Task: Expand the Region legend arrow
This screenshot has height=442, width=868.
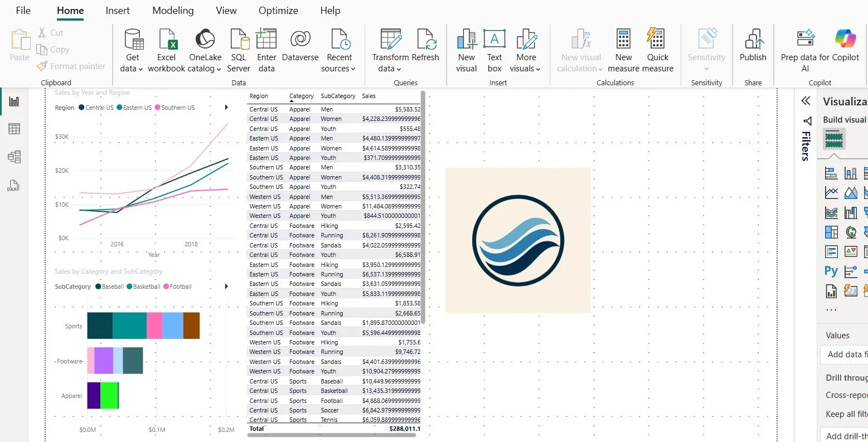Action: [x=226, y=108]
